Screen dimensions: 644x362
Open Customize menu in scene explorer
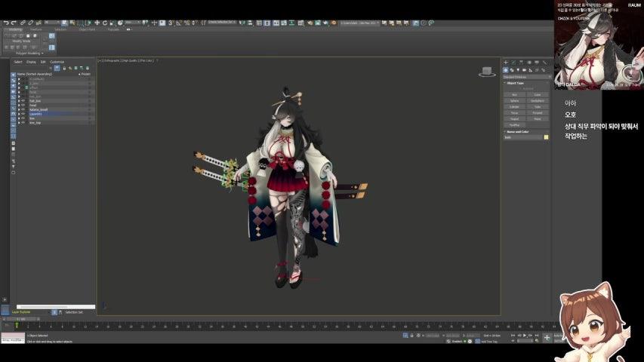57,62
